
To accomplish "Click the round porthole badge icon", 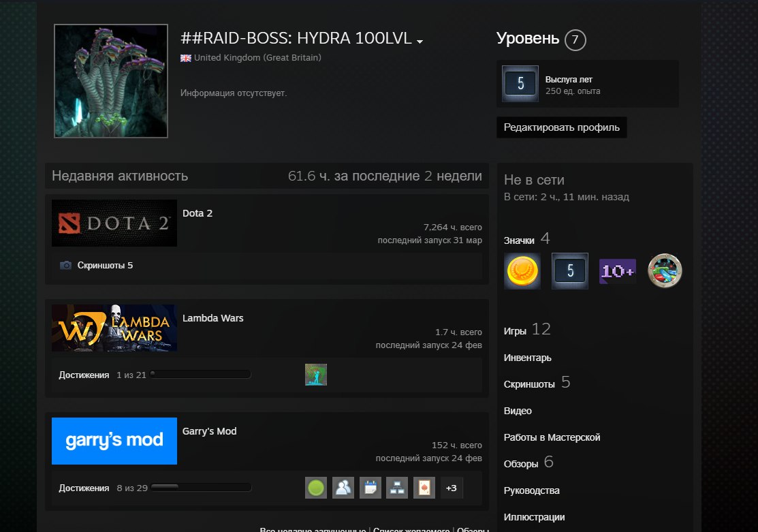I will (x=665, y=271).
